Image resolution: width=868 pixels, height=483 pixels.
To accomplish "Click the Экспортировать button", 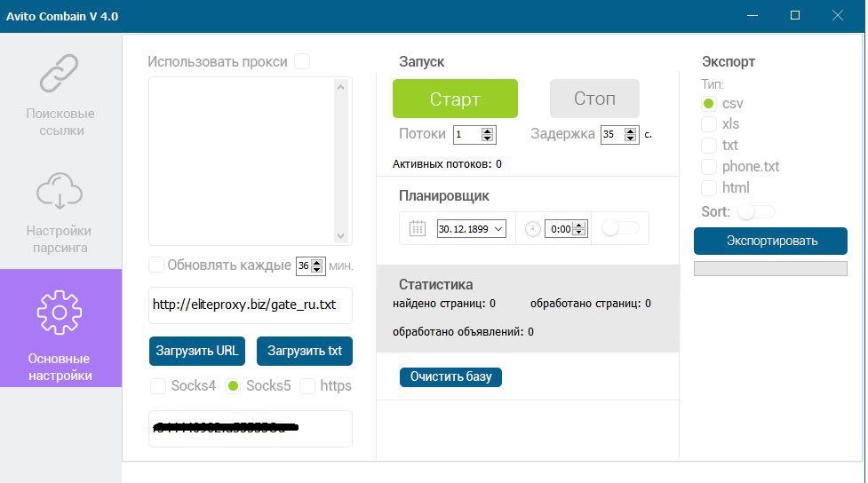I will coord(770,241).
